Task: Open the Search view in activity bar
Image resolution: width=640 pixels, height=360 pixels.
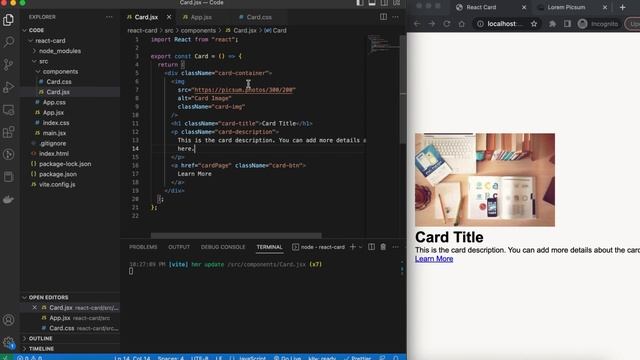Action: point(9,42)
